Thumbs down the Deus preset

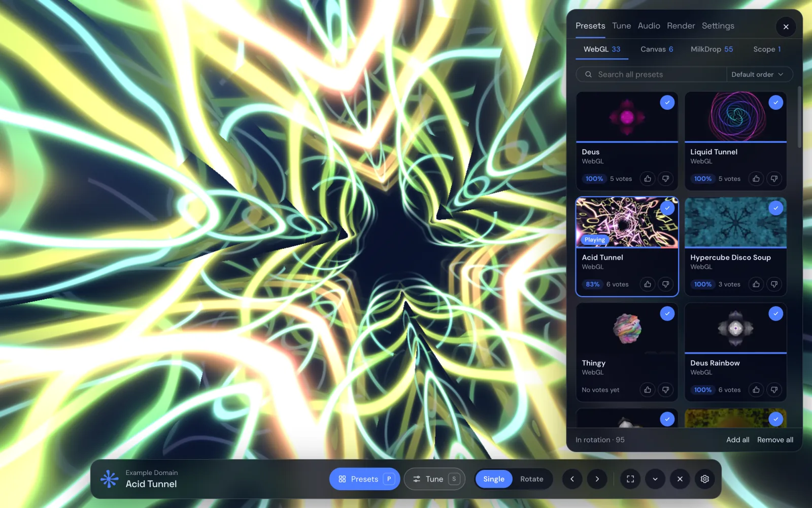click(665, 179)
